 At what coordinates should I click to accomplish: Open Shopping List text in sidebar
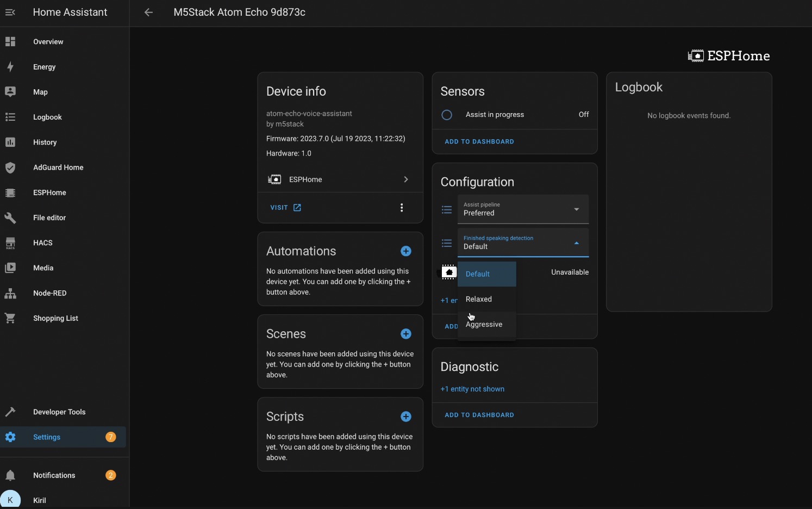point(55,318)
